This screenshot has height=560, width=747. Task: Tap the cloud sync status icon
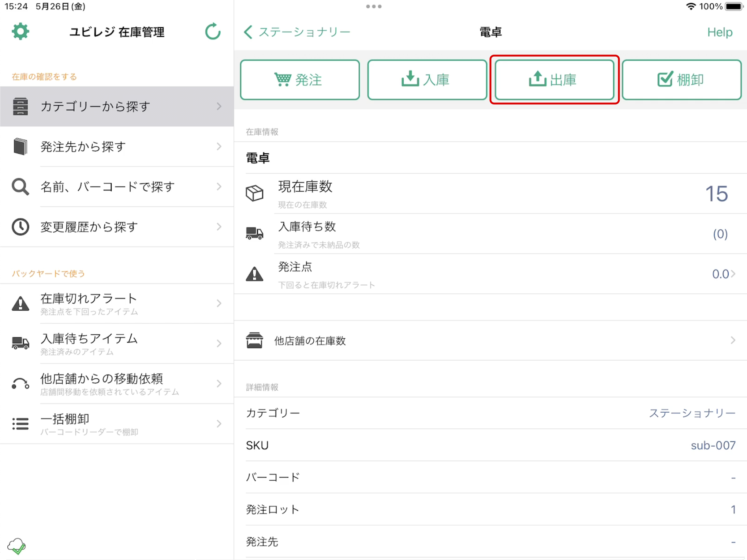point(17,546)
